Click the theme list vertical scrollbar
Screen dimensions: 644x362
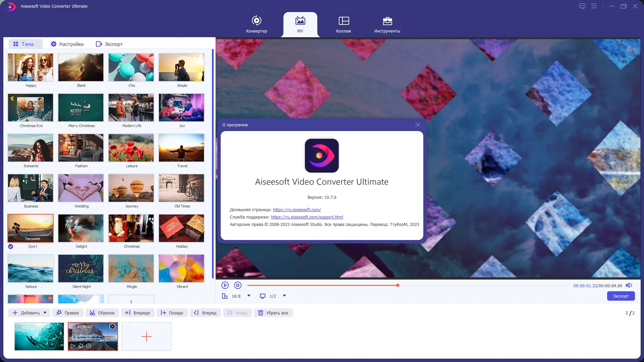[213, 164]
